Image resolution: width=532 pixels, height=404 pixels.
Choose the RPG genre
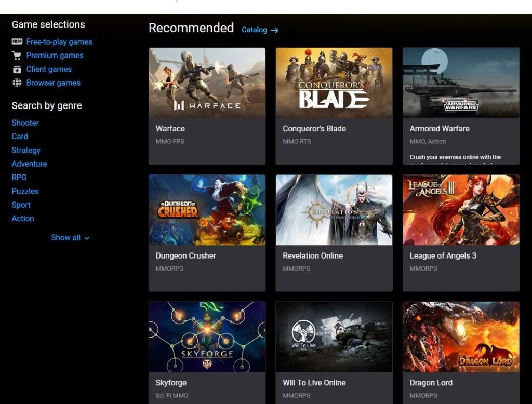19,178
